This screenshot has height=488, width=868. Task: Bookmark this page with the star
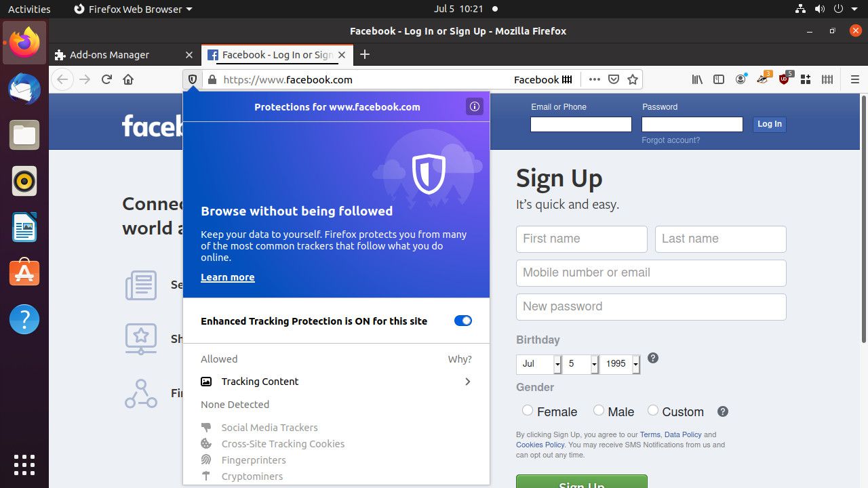(633, 79)
